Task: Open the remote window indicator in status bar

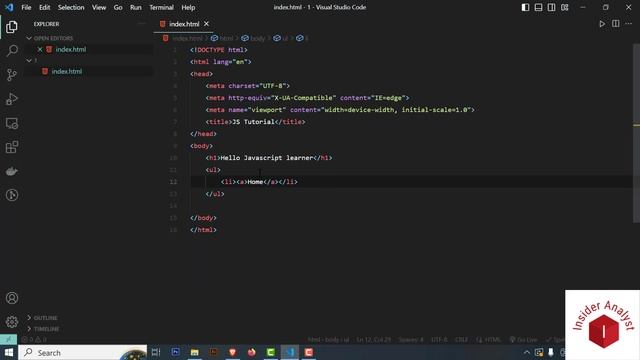Action: coord(8,339)
